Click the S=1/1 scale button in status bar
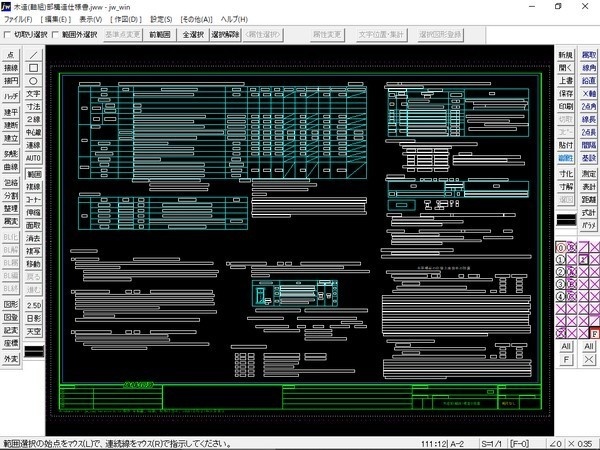The width and height of the screenshot is (600, 450). coord(491,444)
